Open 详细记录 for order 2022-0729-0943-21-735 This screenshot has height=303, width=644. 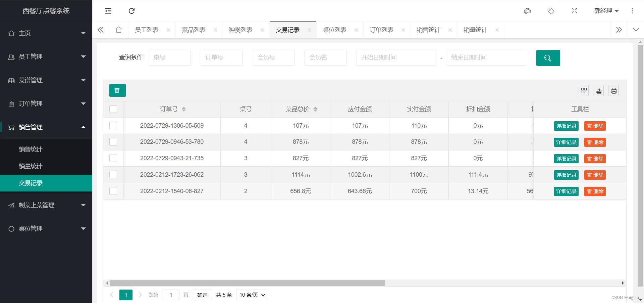[566, 159]
